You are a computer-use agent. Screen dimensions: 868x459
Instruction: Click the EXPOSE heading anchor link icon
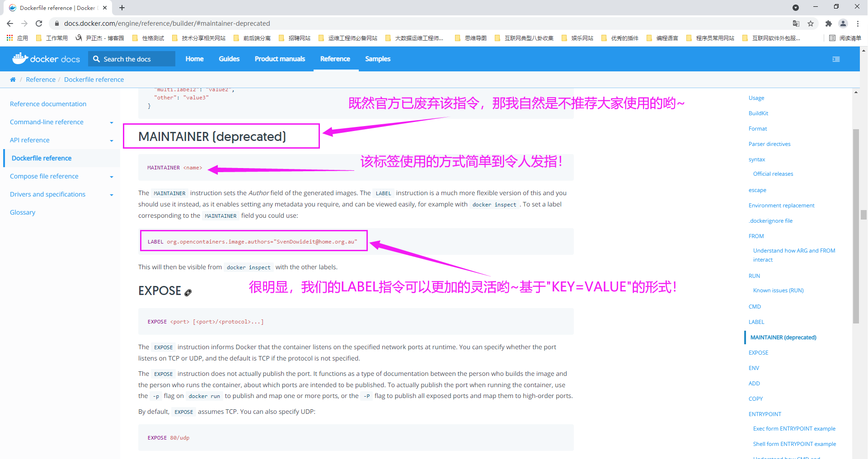pyautogui.click(x=188, y=292)
